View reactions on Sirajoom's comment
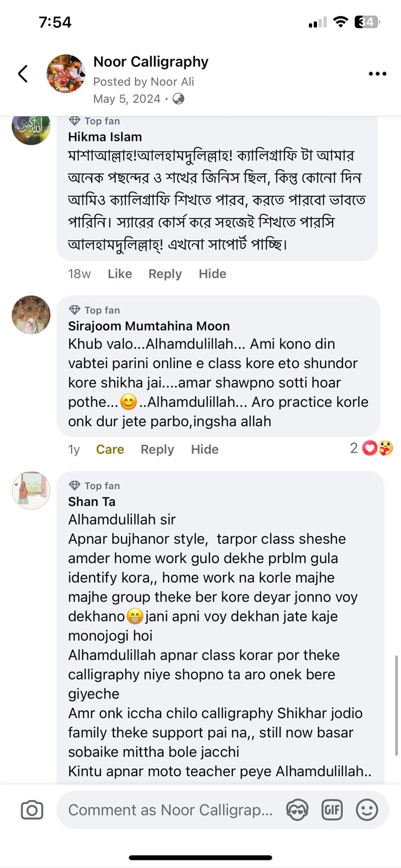The image size is (401, 868). (372, 449)
